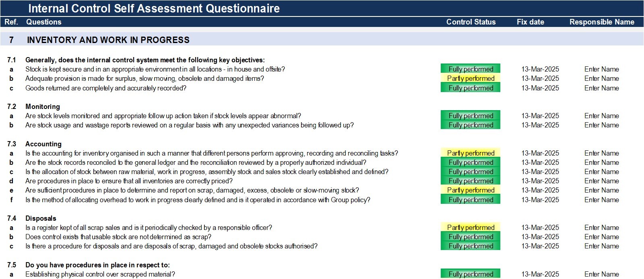Select 7.4 a scrap register status cell
This screenshot has width=644, height=279.
point(471,227)
